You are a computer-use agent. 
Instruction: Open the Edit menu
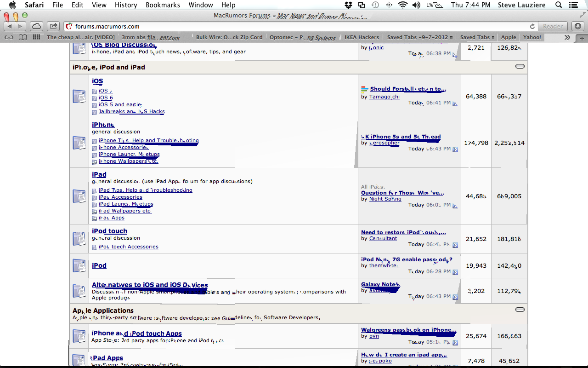click(x=77, y=5)
